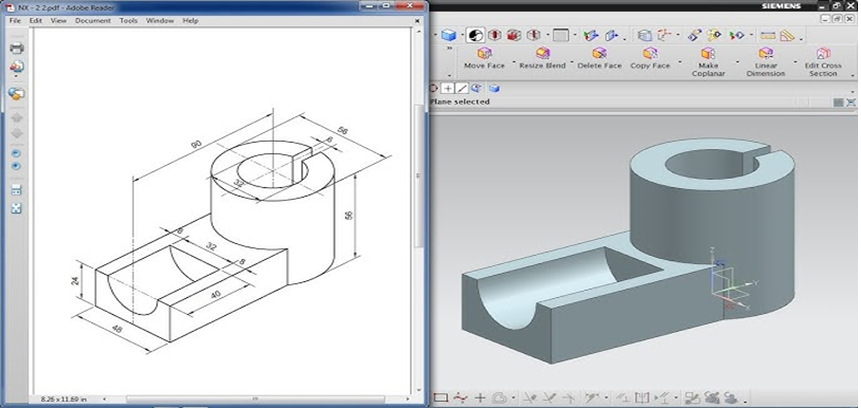Click the plus point icon in NX bottom toolbar
861x408 pixels.
480,398
